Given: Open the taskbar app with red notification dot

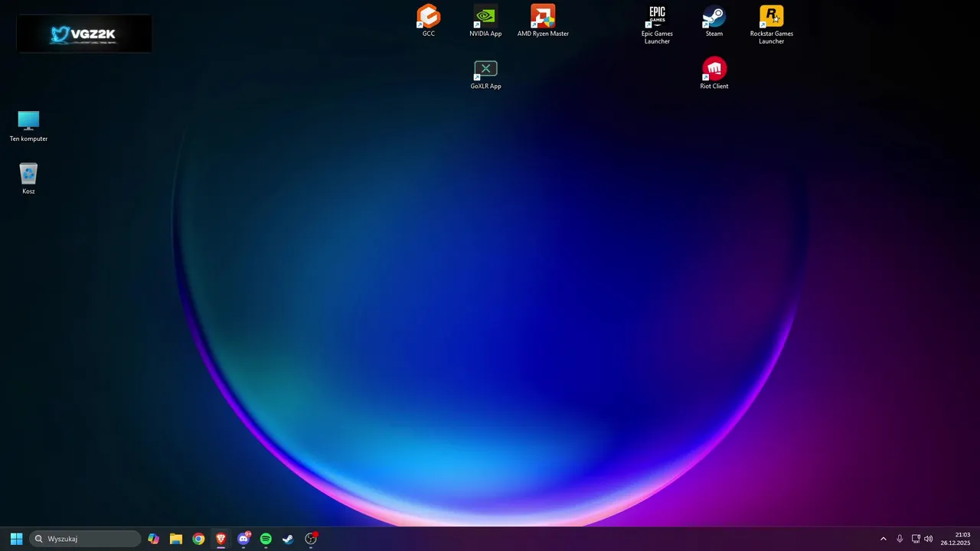Looking at the screenshot, I should click(311, 539).
